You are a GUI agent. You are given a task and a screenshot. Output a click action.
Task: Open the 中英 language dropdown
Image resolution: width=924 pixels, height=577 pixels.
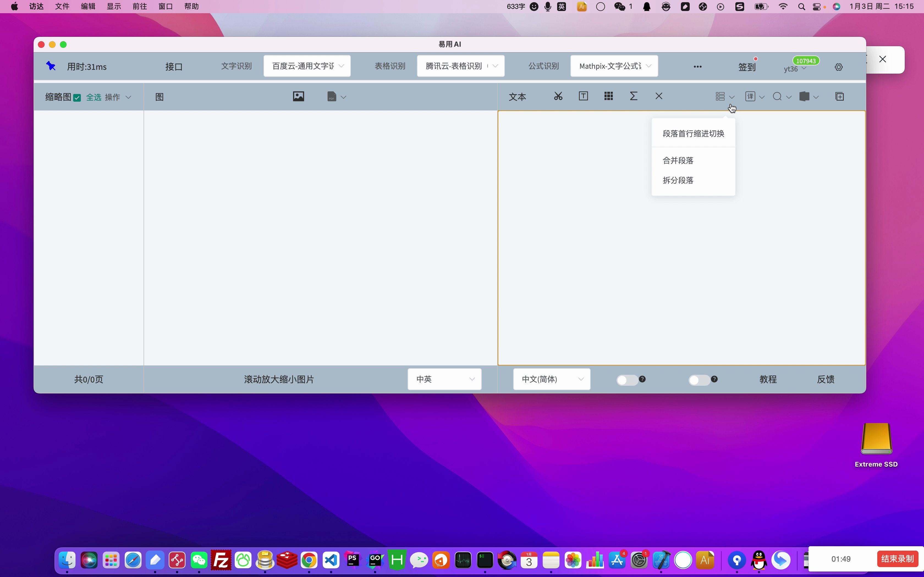point(444,379)
